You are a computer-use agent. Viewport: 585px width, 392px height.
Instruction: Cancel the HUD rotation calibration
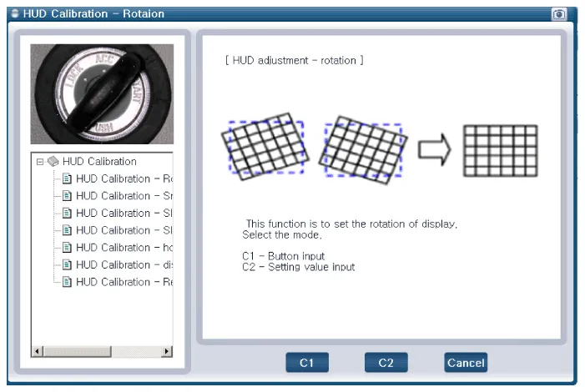465,363
